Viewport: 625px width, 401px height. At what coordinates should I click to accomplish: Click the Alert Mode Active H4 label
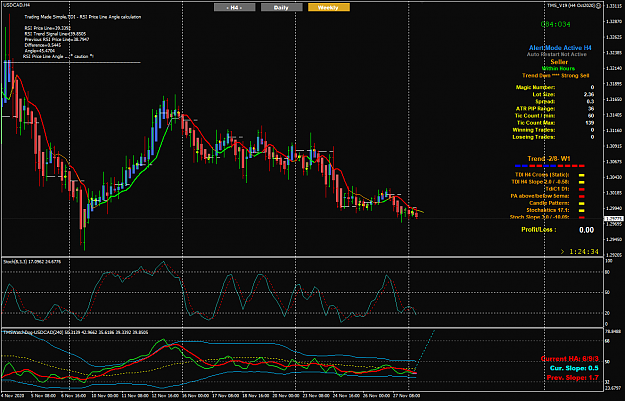pos(560,48)
